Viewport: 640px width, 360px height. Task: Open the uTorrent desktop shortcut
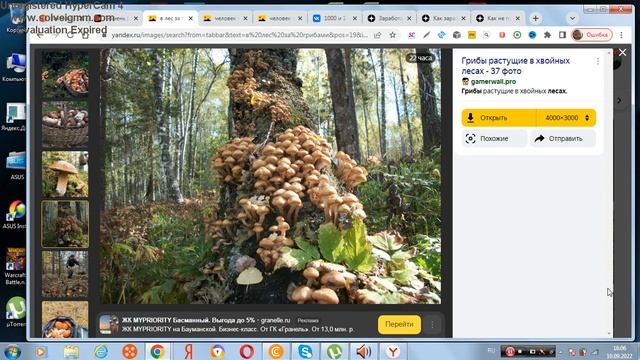pyautogui.click(x=16, y=312)
